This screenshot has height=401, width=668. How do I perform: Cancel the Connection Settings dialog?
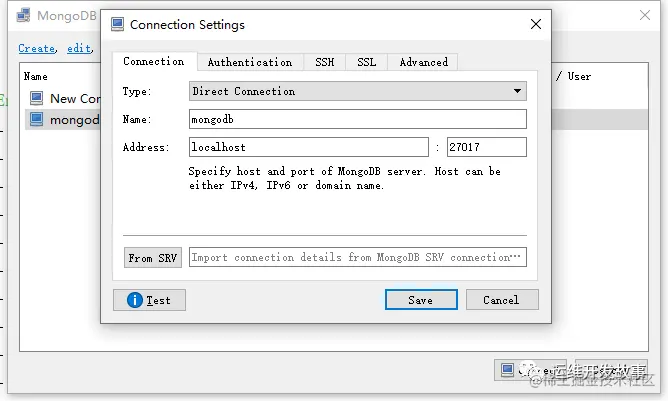502,300
